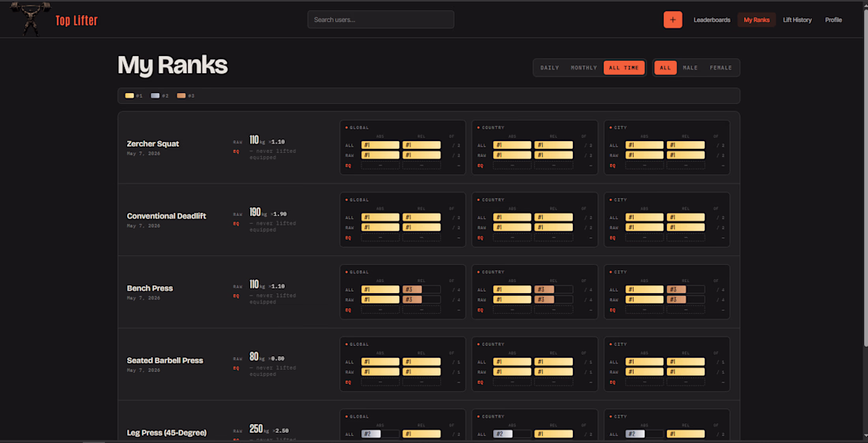
Task: Click the gold #1 legend swatch
Action: [129, 95]
